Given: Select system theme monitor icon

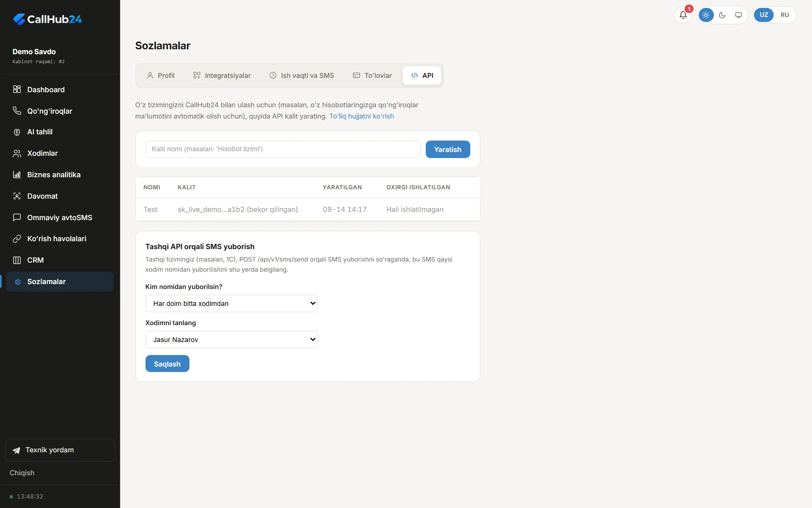Looking at the screenshot, I should click(738, 15).
